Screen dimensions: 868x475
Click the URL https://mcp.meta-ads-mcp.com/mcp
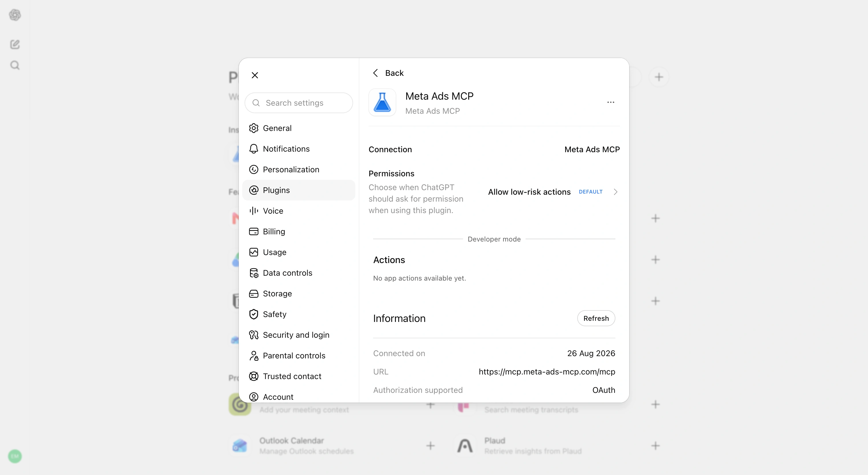click(x=547, y=372)
